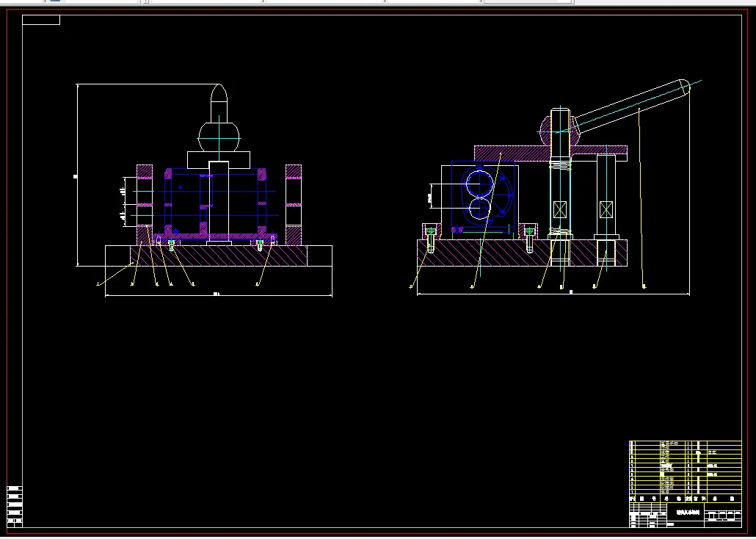Image resolution: width=756 pixels, height=539 pixels.
Task: Pick the overall width dimension under left view
Action: 219,294
